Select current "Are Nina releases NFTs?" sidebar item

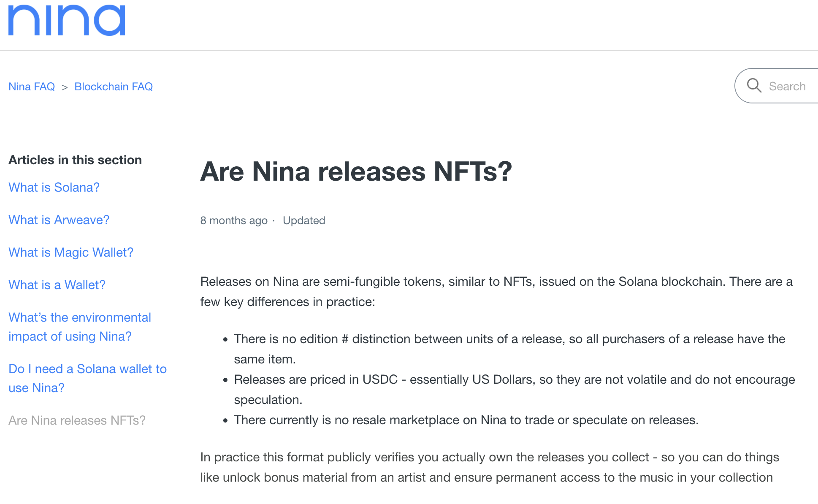[x=77, y=420]
